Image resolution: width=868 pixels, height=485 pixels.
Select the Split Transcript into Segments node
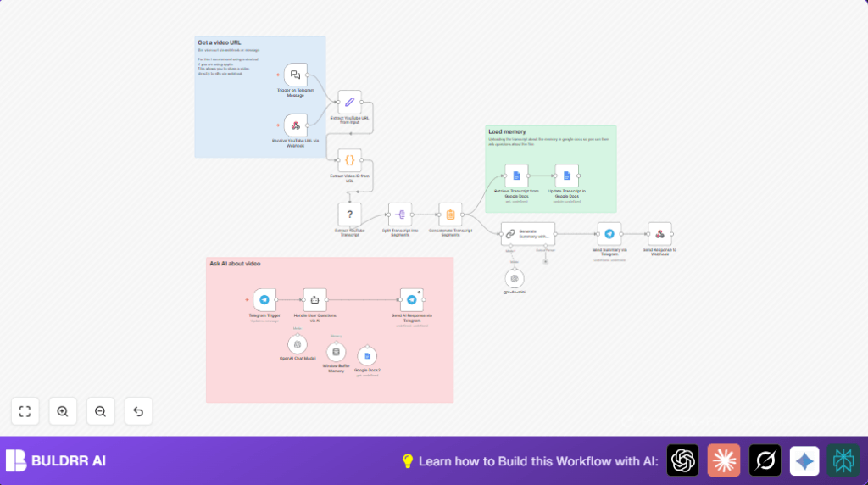pos(400,215)
